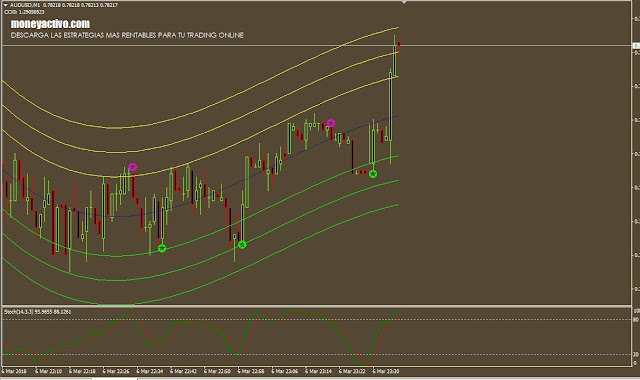Click the chart shift triangle marker on the top edge
Screen dimensions: 640x380
point(404,2)
